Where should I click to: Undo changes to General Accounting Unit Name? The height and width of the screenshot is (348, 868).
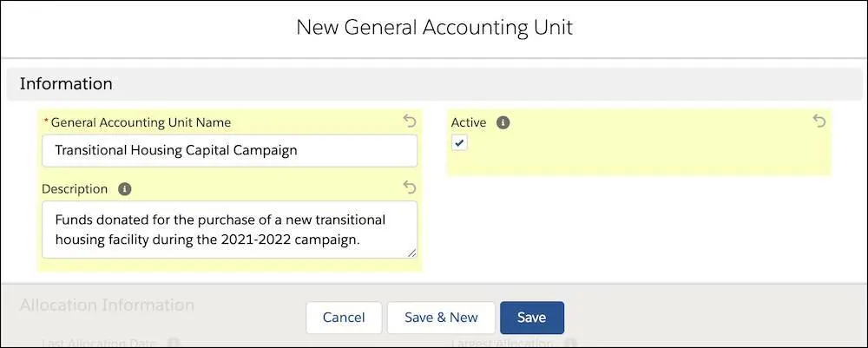click(x=411, y=121)
